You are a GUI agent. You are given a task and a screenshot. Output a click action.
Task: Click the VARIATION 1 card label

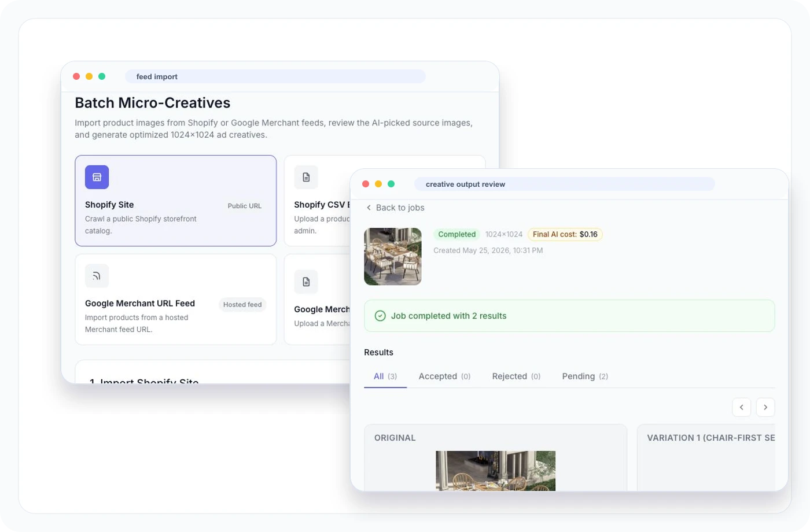711,438
